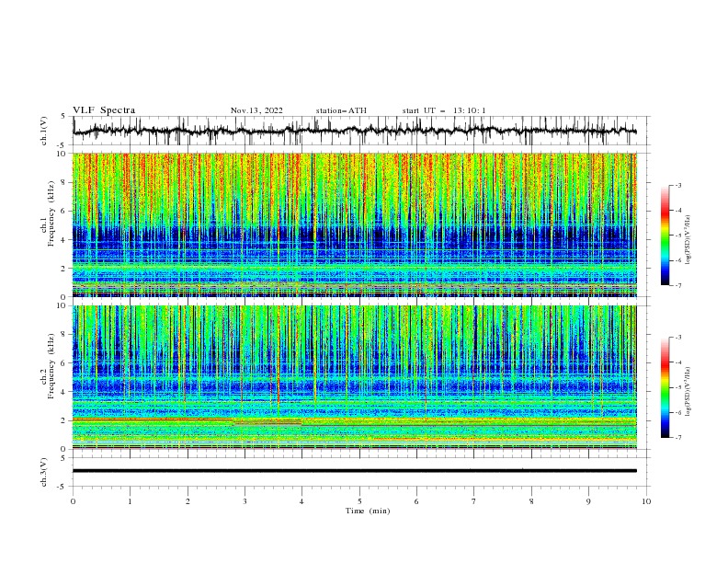Image resolution: width=728 pixels, height=563 pixels.
Task: Click the "-5" tick on ch.3(V) axis
Action: click(63, 487)
